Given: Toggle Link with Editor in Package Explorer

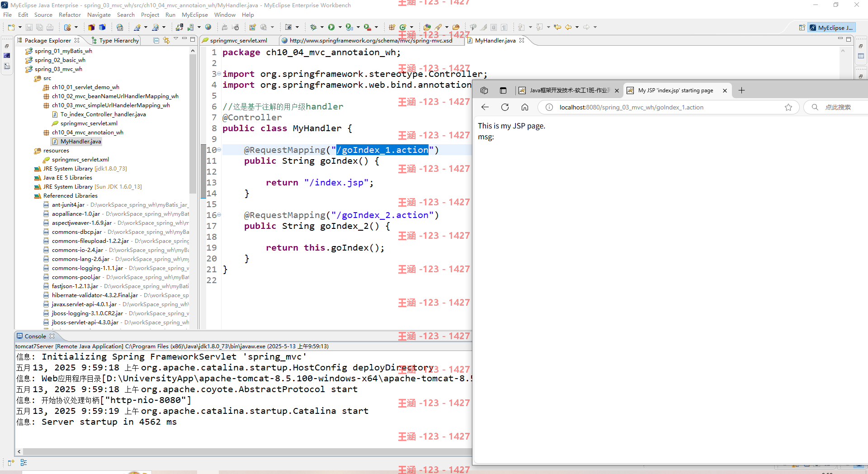Looking at the screenshot, I should 166,40.
